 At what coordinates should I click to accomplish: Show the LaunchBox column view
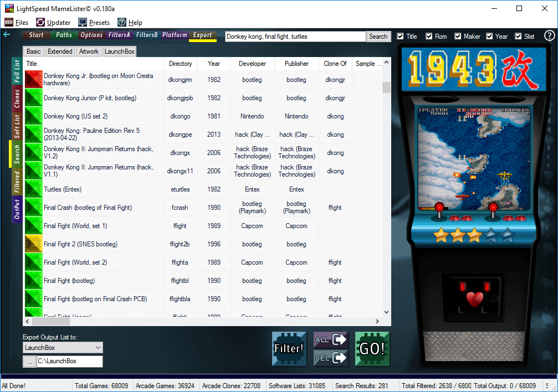tap(120, 51)
